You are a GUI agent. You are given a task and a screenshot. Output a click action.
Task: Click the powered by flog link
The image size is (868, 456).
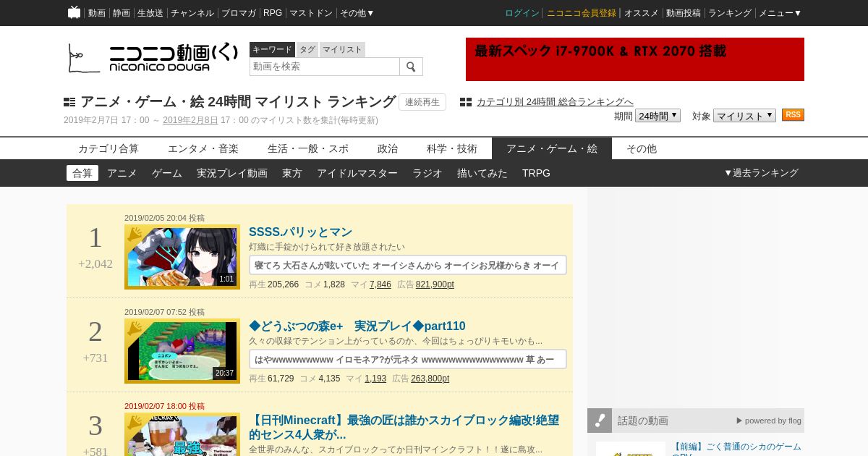[769, 421]
